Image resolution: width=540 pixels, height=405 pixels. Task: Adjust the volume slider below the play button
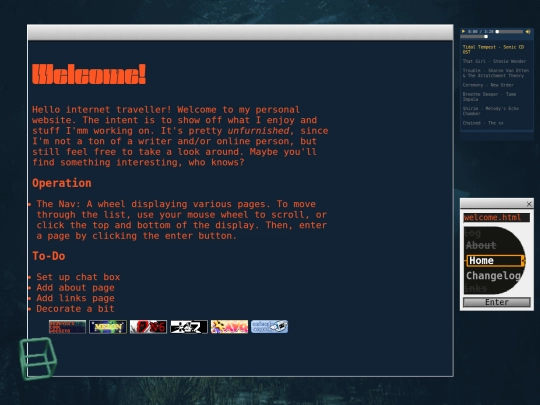click(474, 37)
